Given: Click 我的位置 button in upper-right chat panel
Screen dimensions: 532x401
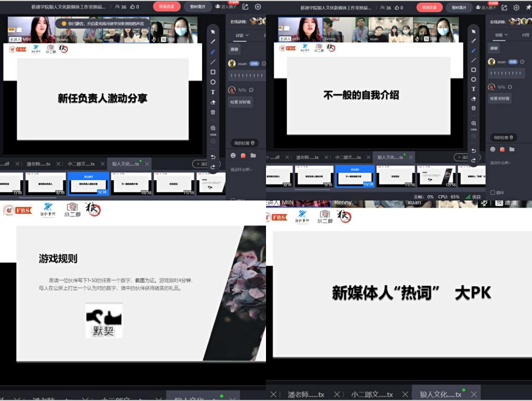Looking at the screenshot, I should (501, 137).
